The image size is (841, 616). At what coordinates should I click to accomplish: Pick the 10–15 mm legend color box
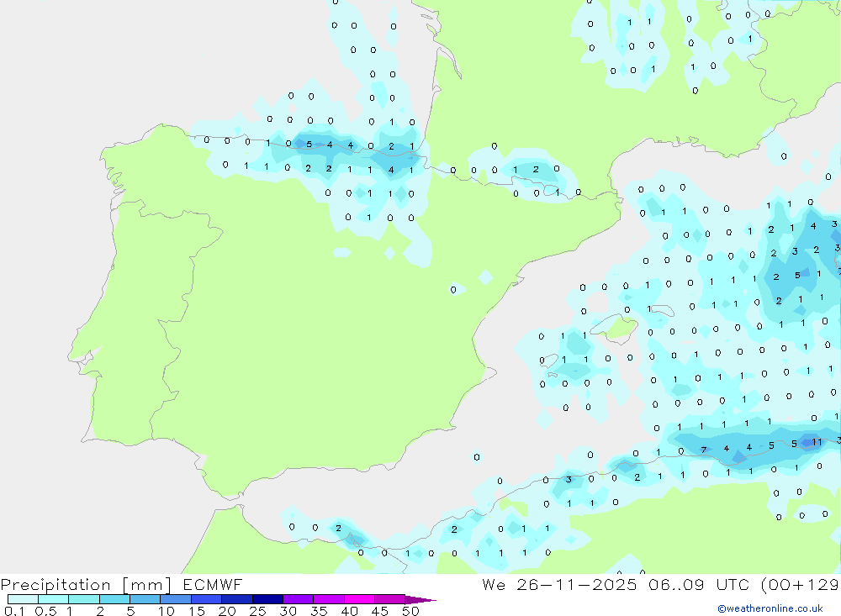point(176,599)
